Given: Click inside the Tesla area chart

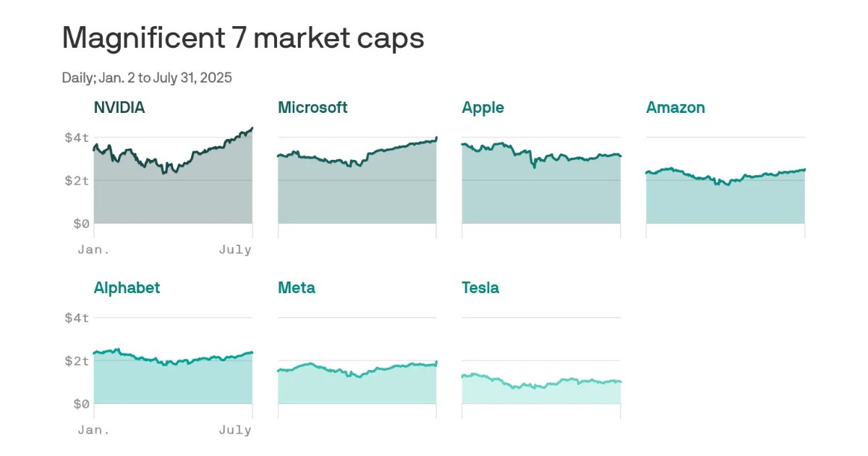Looking at the screenshot, I should pos(541,394).
